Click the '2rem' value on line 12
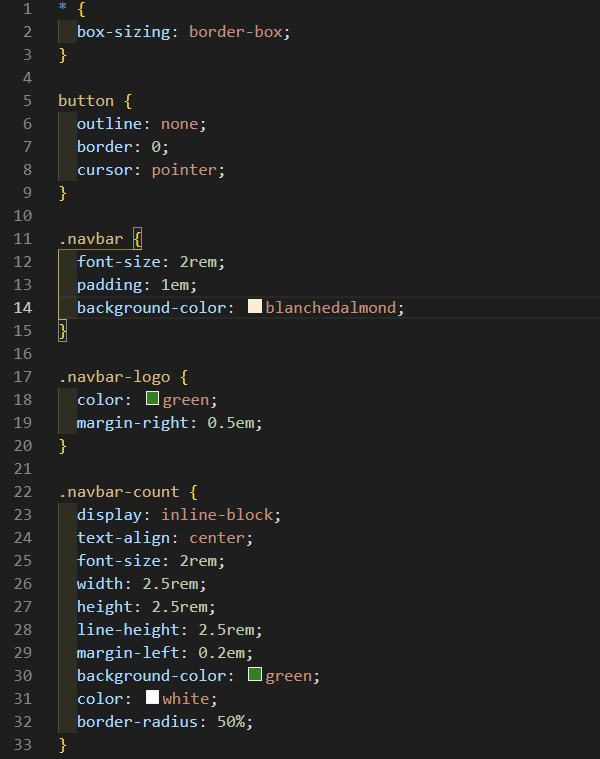The image size is (600, 759). [198, 262]
